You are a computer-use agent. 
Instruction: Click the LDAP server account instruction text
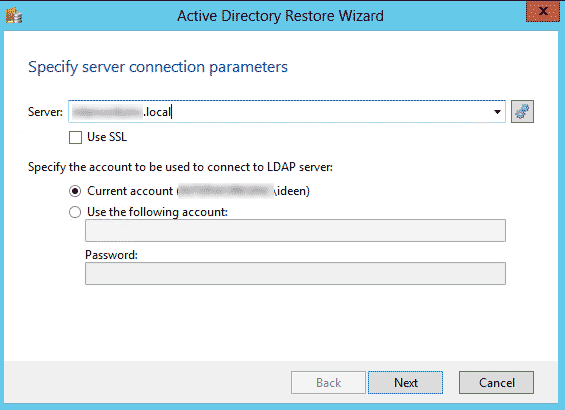tap(180, 167)
